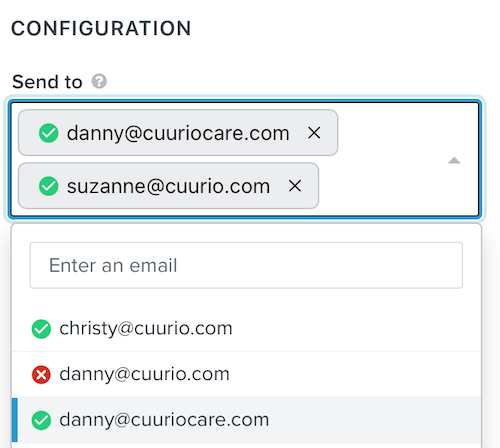Click green check icon in highlighted danny@cuuriocare.com row
The image size is (500, 448).
click(41, 420)
